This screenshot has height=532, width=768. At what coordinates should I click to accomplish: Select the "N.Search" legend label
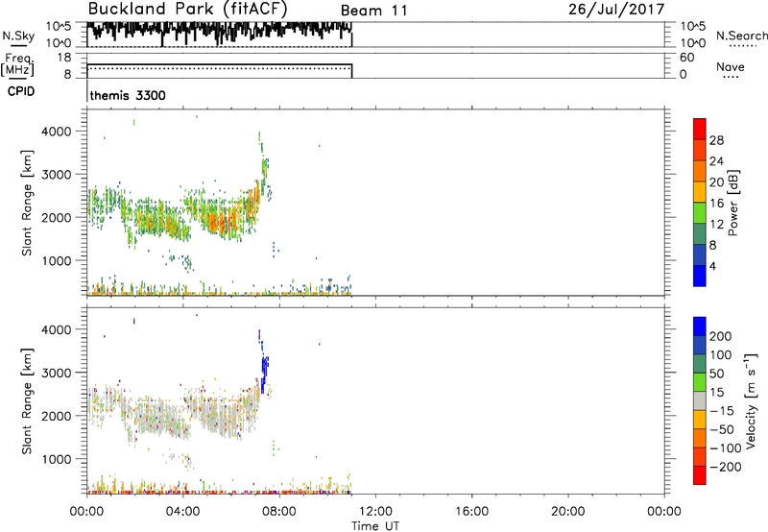(x=741, y=36)
